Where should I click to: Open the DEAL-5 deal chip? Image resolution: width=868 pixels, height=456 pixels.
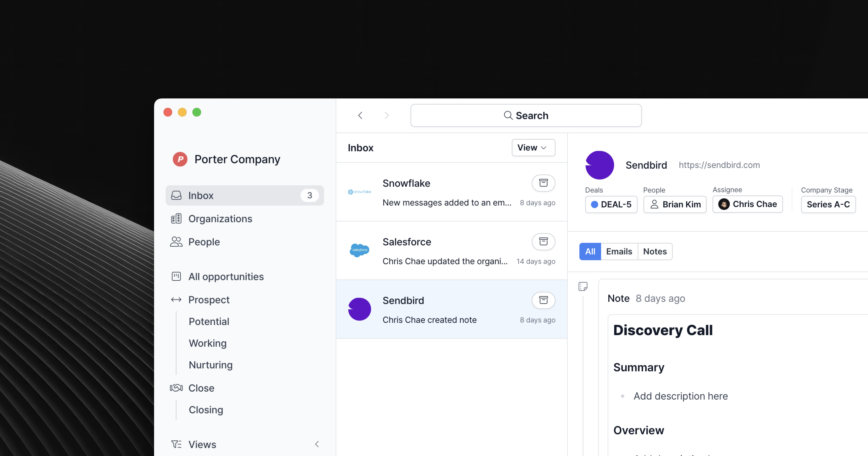point(611,204)
